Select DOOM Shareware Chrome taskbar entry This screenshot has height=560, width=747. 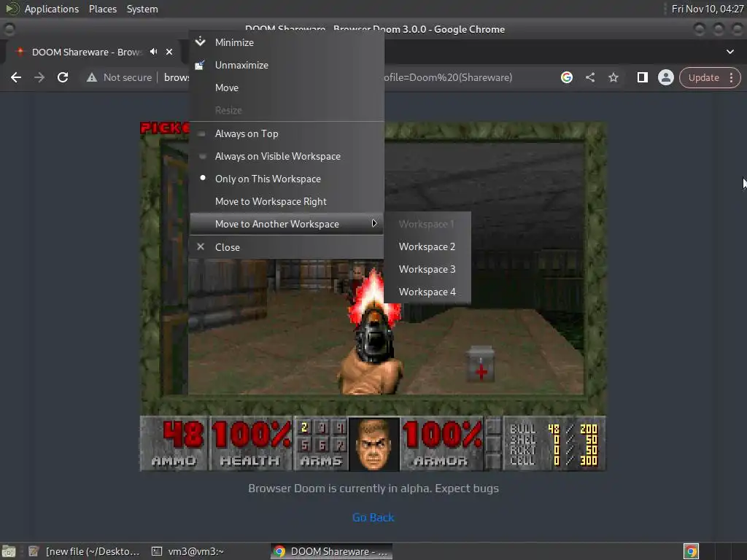tap(332, 551)
